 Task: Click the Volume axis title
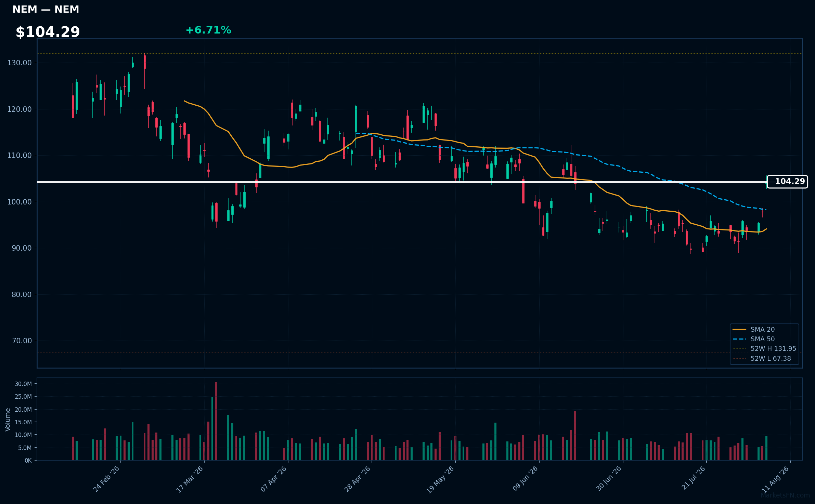[8, 420]
